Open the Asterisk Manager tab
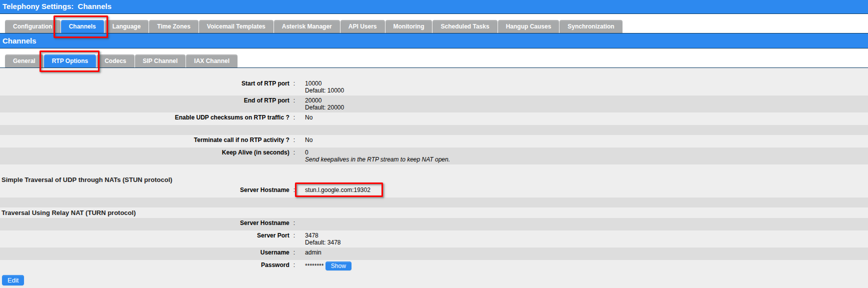 [306, 26]
